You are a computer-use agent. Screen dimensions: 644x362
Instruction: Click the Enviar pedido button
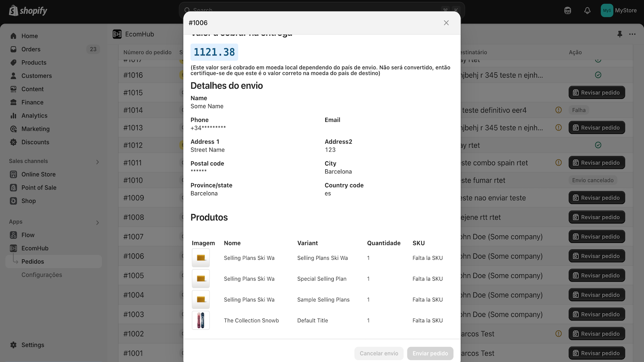point(430,353)
